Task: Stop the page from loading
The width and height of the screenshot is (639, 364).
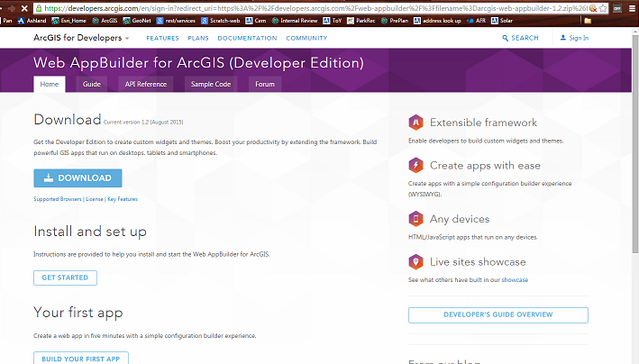Action: [24, 8]
